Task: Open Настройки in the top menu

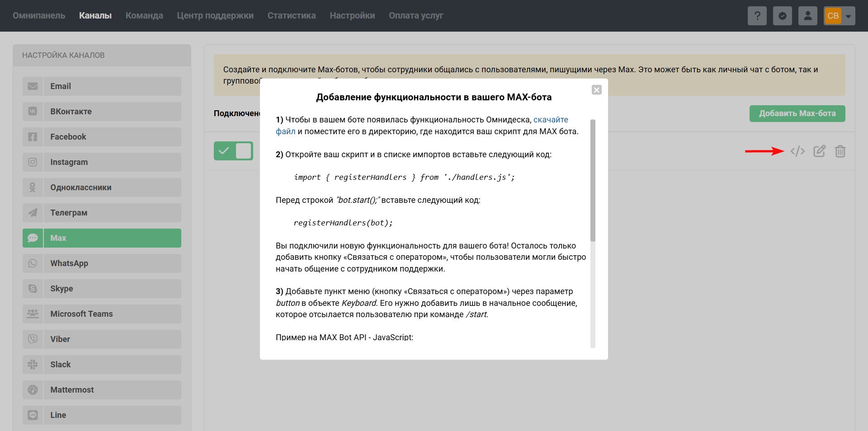Action: [x=352, y=16]
